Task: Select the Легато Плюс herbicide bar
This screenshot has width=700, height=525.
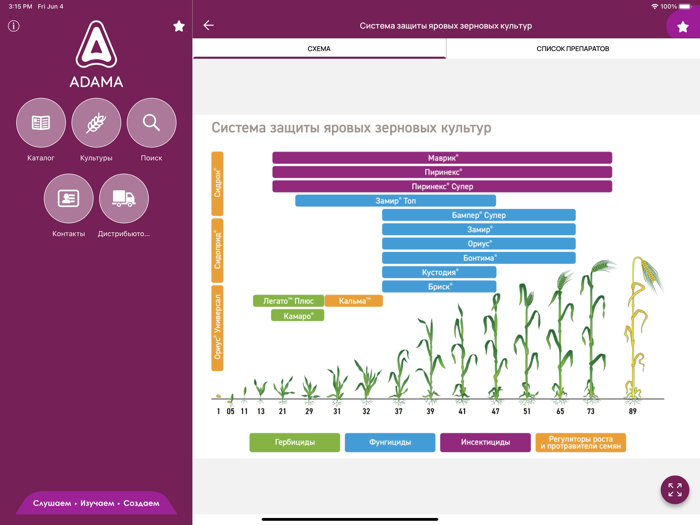Action: (x=288, y=301)
